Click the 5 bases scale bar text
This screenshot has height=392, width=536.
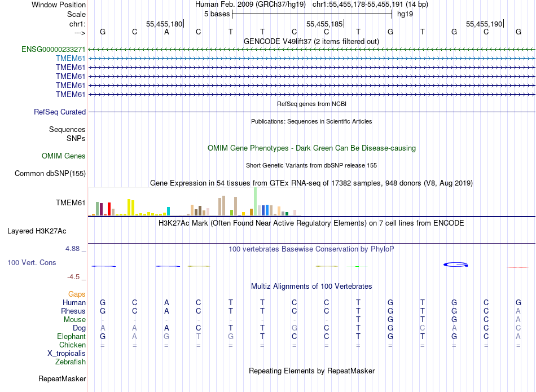point(217,14)
